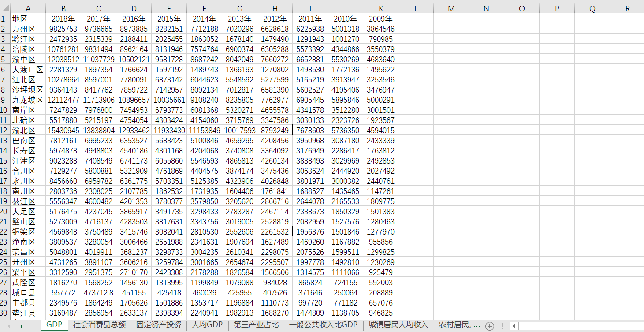This screenshot has height=332, width=644.
Task: Click the cell with value 946825
Action: tap(381, 313)
